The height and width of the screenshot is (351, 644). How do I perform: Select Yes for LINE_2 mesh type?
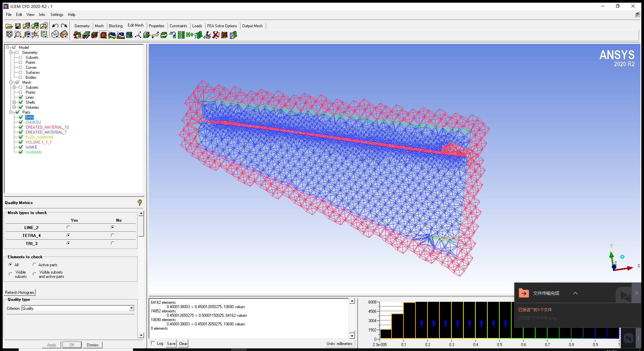[68, 227]
